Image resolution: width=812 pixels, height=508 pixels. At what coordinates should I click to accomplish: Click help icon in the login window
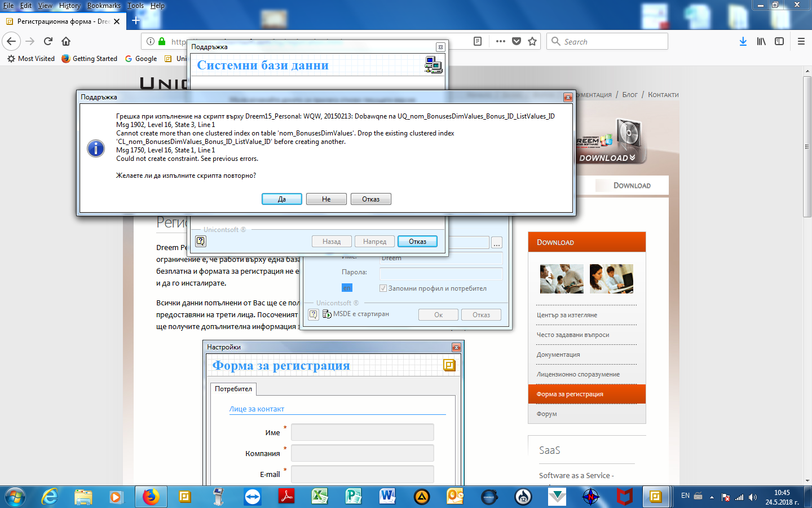pos(314,314)
